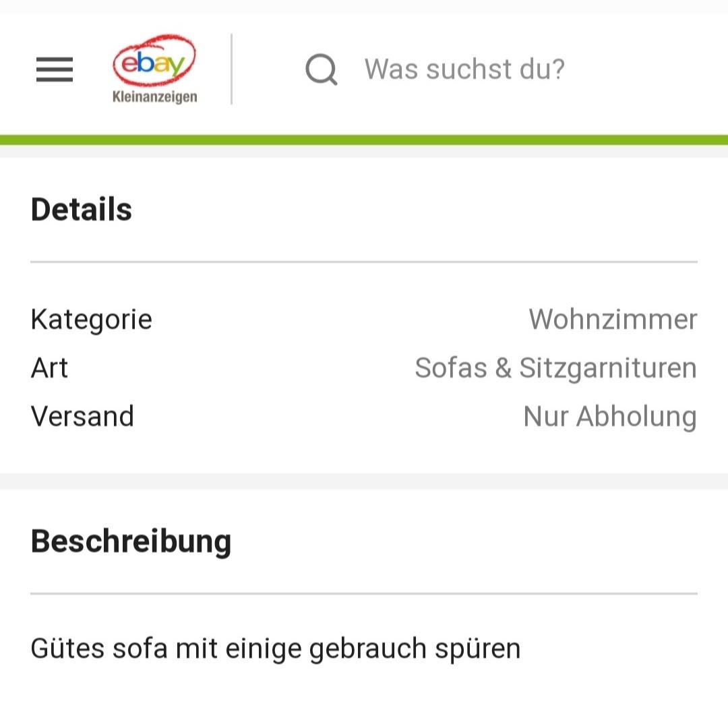
Task: Tap the magnifying glass search icon
Action: tap(322, 69)
